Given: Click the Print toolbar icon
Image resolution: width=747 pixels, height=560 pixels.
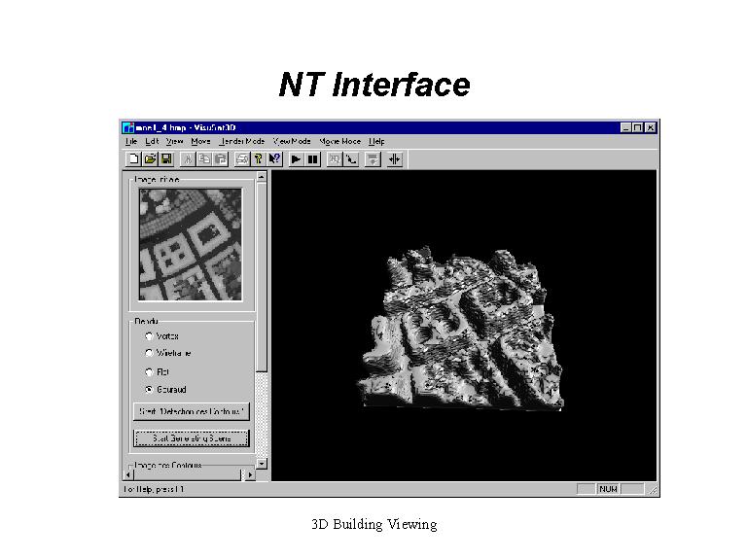Looking at the screenshot, I should pyautogui.click(x=242, y=158).
